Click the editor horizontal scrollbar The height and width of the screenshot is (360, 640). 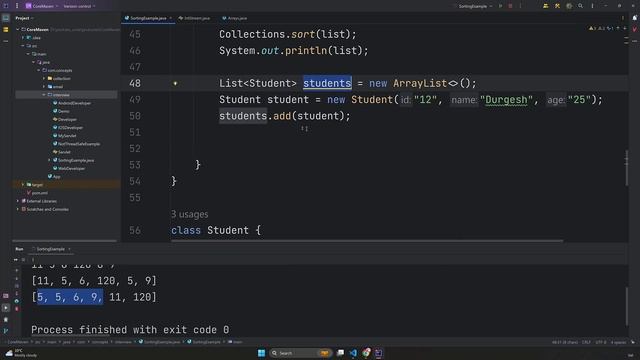[367, 241]
